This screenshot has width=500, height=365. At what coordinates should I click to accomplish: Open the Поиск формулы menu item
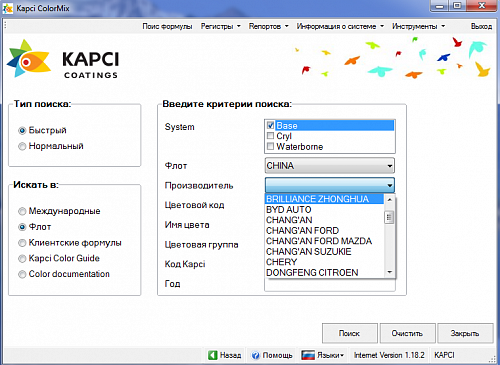click(167, 26)
